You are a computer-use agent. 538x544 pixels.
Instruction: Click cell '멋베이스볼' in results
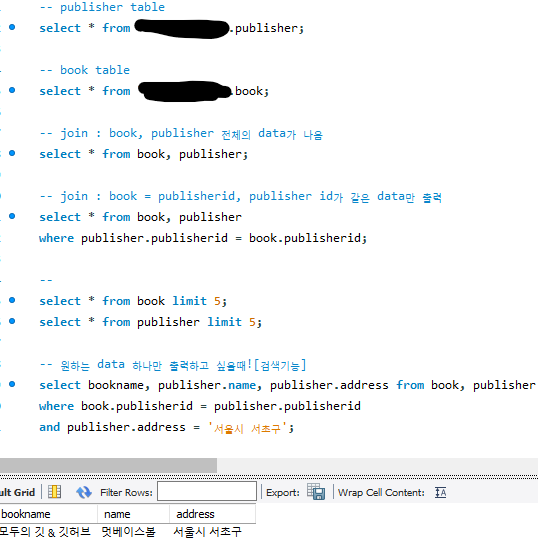click(x=128, y=532)
